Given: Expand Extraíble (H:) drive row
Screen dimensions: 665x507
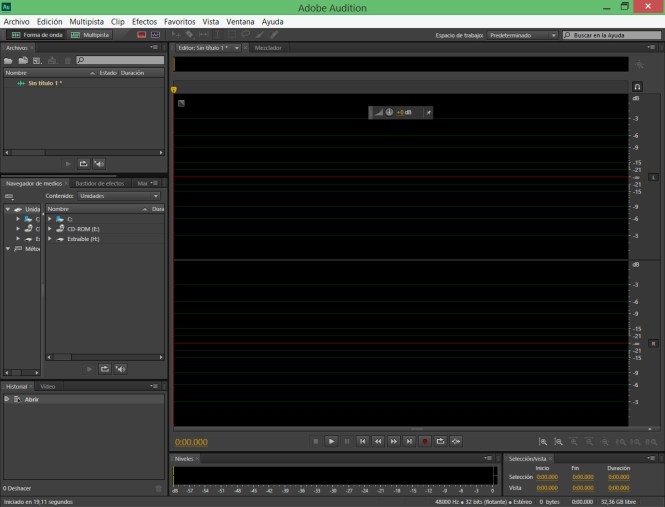Looking at the screenshot, I should pos(50,239).
